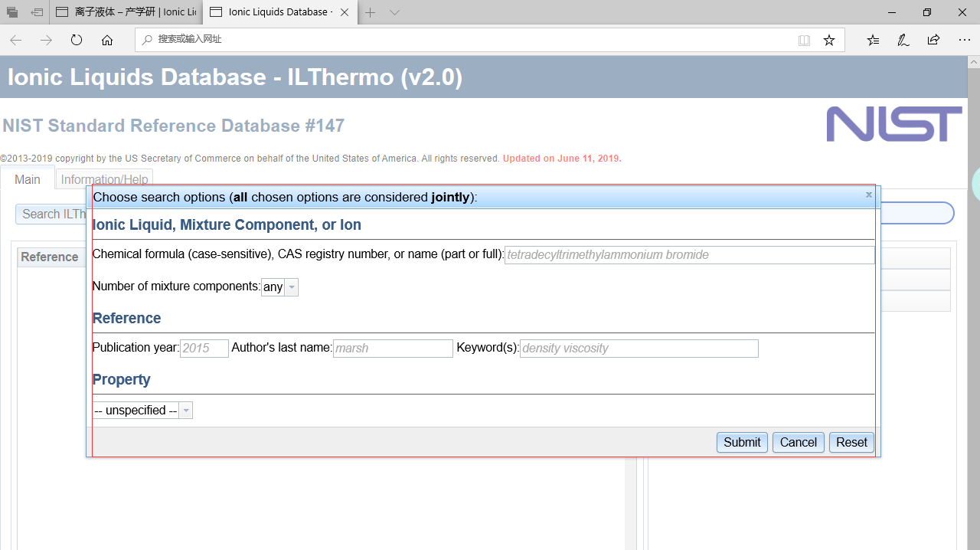The height and width of the screenshot is (550, 980).
Task: Open browser settings and more menu
Action: pos(964,41)
